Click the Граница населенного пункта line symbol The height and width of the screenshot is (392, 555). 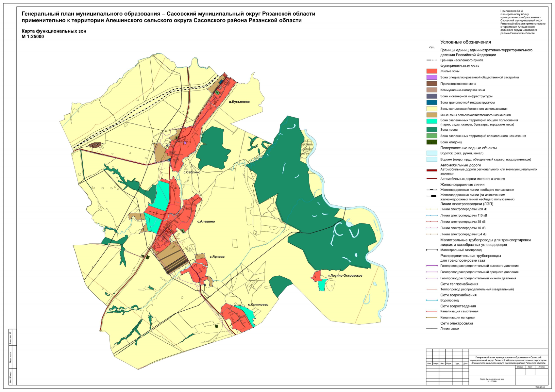coord(431,60)
